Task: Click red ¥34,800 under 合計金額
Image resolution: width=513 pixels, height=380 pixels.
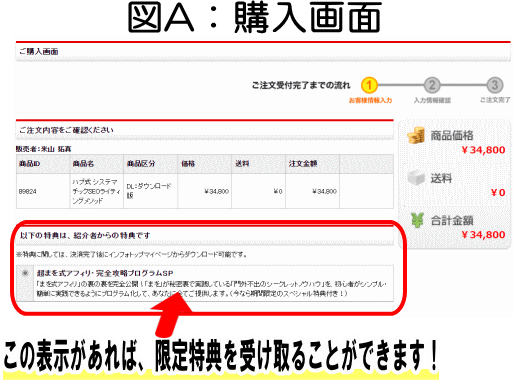Action: 483,235
